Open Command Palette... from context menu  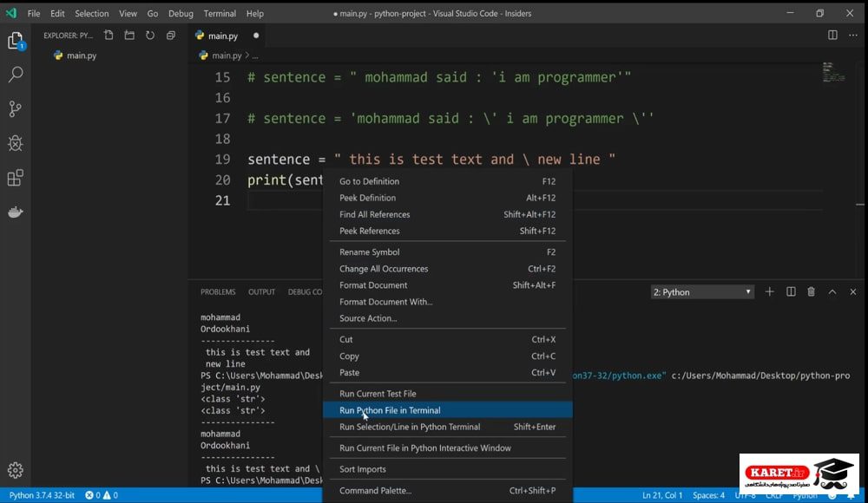[447, 490]
